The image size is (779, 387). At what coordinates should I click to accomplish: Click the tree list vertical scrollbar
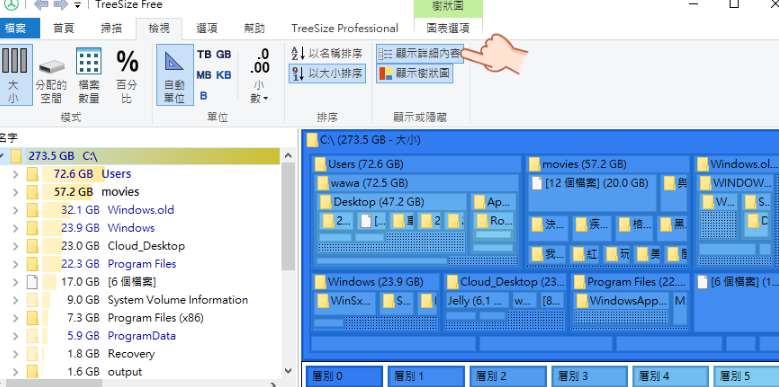(x=288, y=263)
